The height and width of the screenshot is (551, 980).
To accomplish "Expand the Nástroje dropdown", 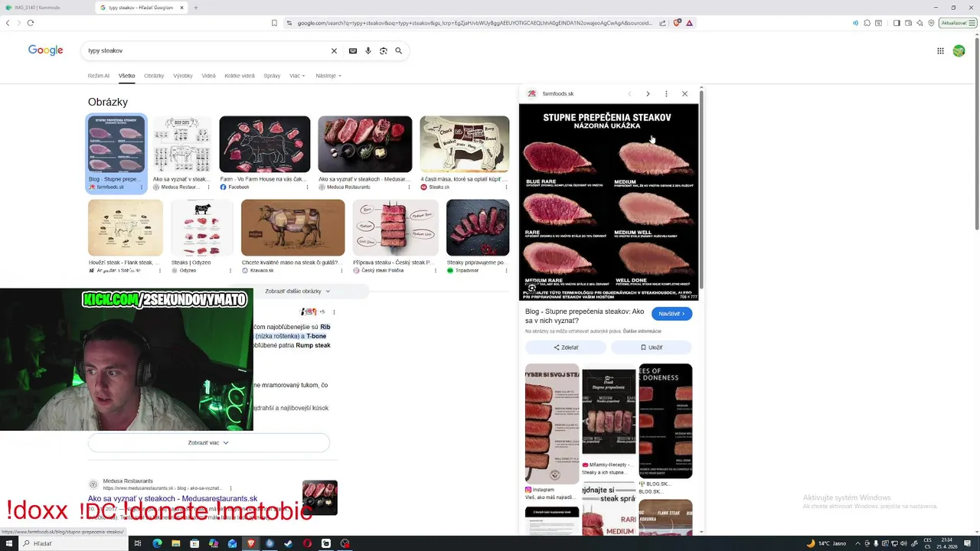I will (x=328, y=76).
